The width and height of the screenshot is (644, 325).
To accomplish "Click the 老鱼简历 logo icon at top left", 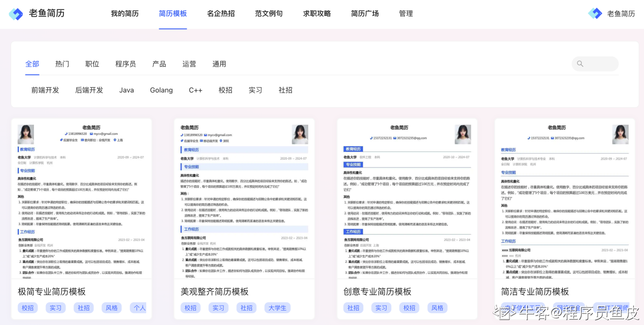I will click(16, 14).
